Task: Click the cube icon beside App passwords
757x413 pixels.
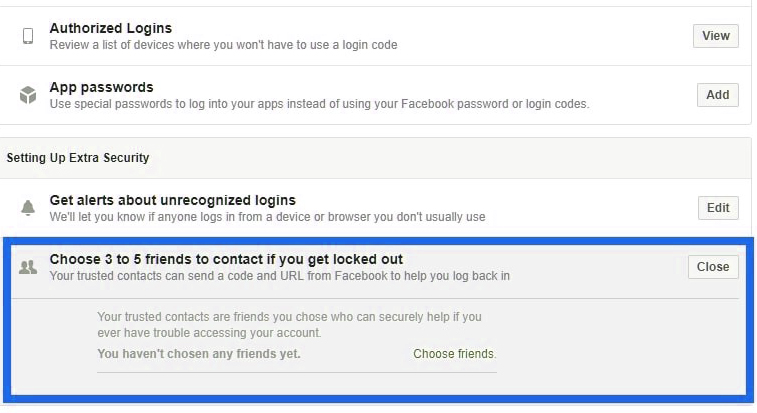Action: pos(28,95)
